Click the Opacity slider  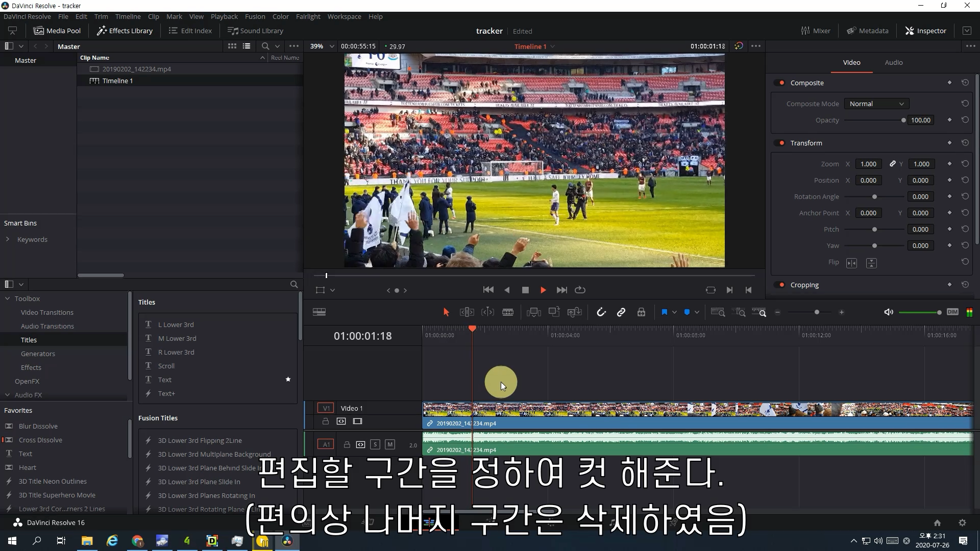[874, 120]
